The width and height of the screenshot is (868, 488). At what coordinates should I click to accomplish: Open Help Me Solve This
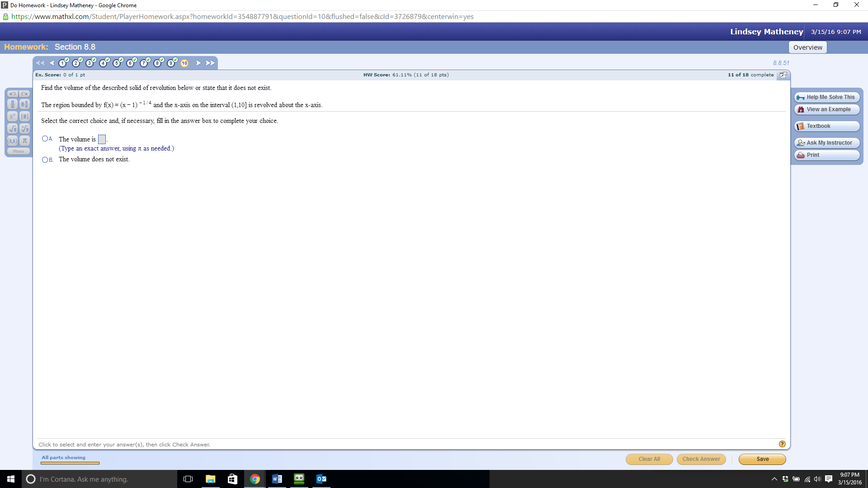click(826, 97)
